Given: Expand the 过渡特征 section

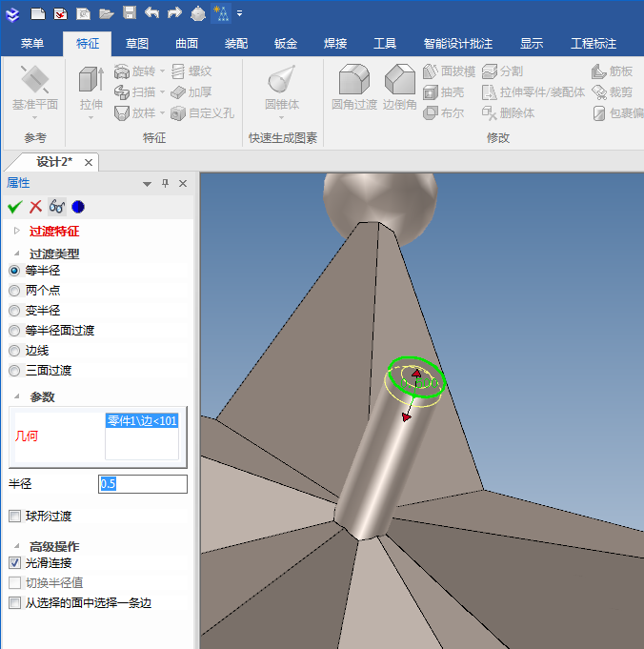Looking at the screenshot, I should [17, 231].
